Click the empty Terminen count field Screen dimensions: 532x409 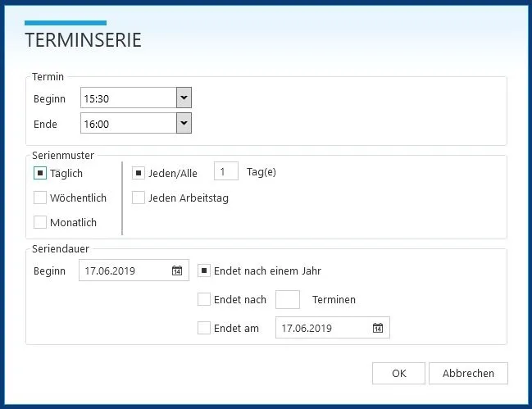tap(288, 299)
